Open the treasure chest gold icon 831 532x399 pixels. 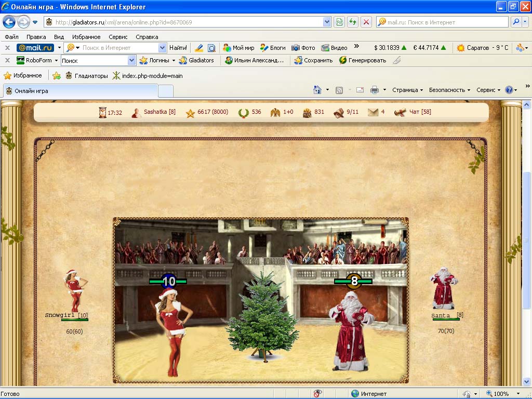point(307,112)
